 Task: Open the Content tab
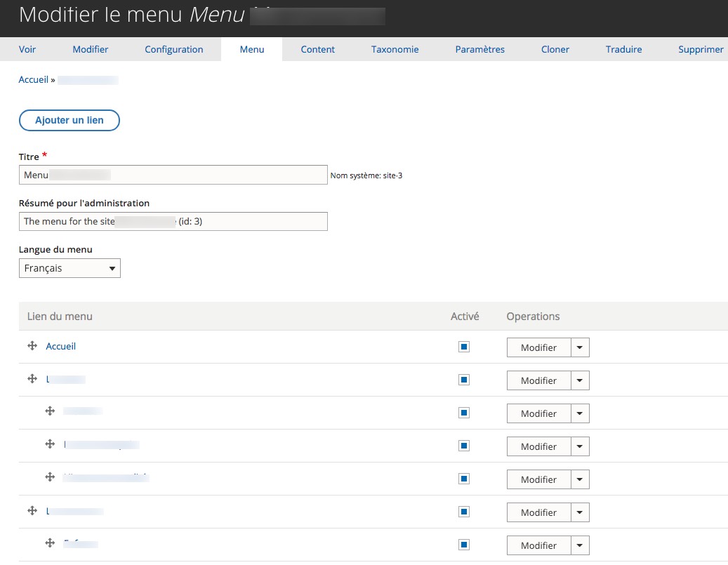317,49
